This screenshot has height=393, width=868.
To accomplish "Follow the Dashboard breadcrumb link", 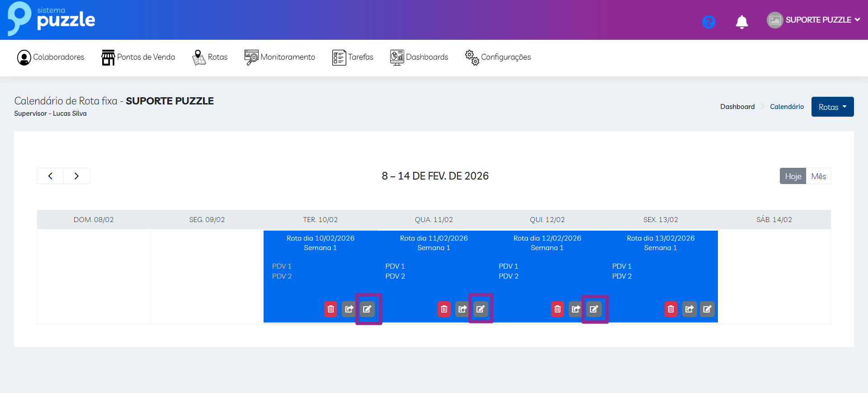I will [x=737, y=107].
